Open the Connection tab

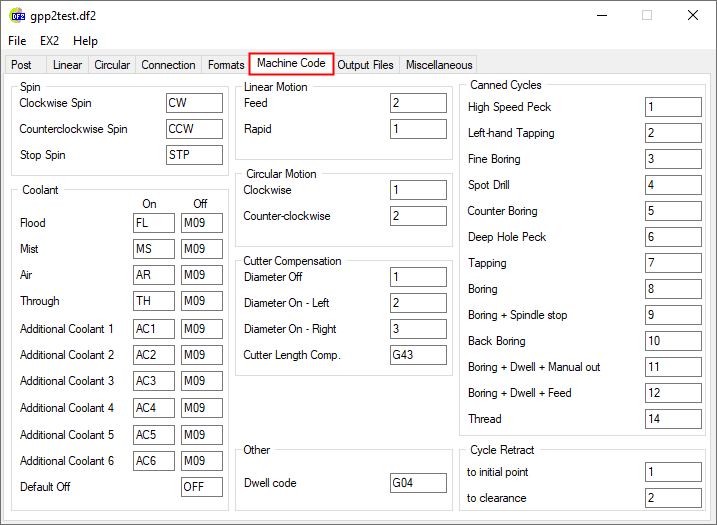(x=168, y=65)
